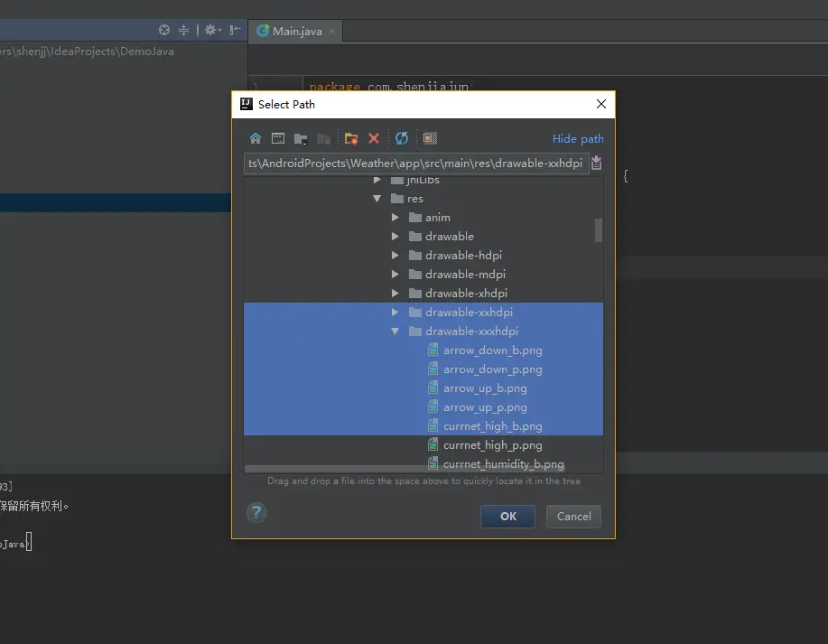Image resolution: width=828 pixels, height=644 pixels.
Task: Open recent path history beside path field
Action: (597, 163)
